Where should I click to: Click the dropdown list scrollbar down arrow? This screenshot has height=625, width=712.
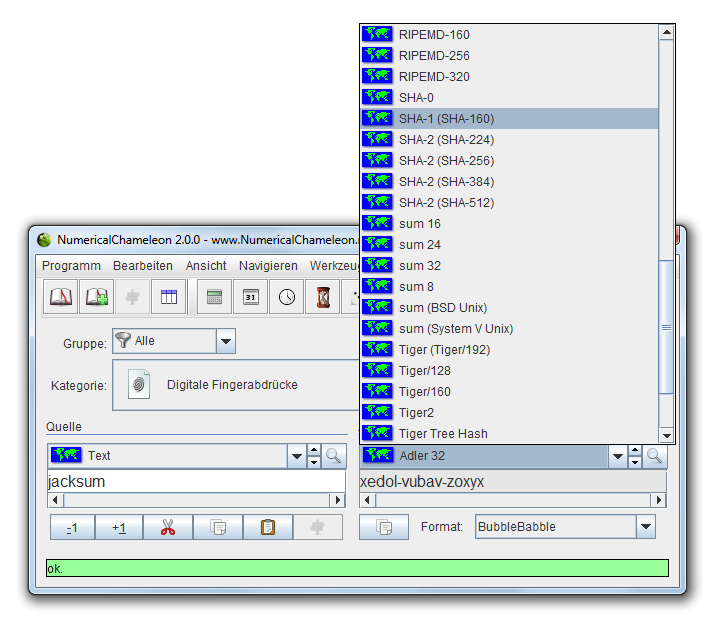(667, 435)
